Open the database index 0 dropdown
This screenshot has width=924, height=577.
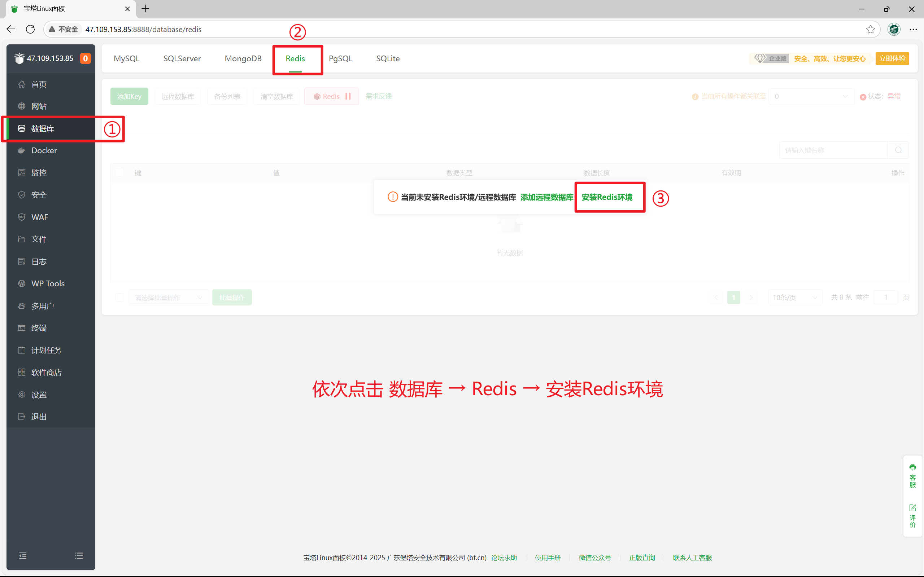811,97
